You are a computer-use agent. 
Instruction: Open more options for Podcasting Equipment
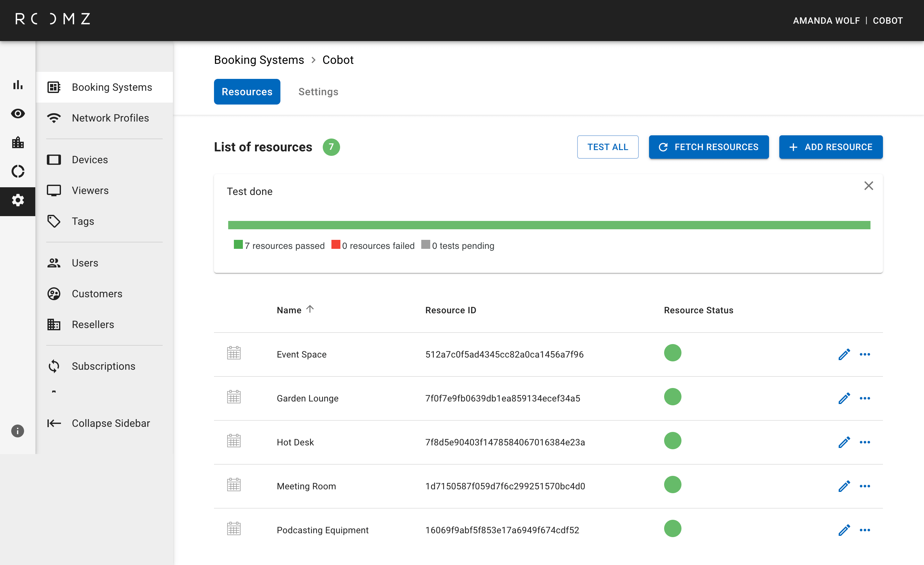coord(865,530)
